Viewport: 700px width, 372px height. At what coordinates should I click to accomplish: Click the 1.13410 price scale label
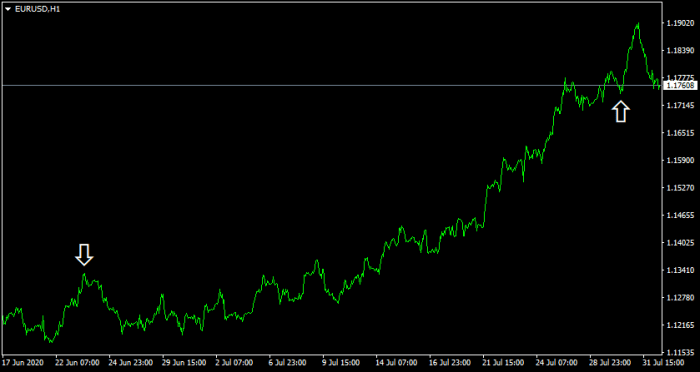click(680, 270)
